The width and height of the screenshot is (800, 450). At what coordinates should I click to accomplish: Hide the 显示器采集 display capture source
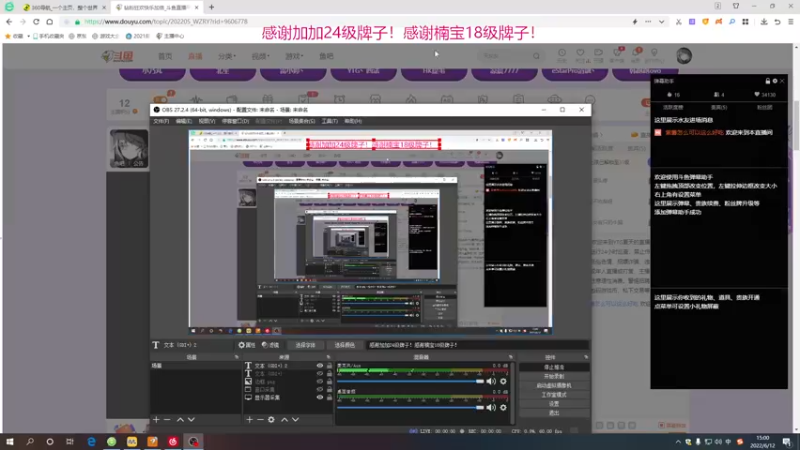(320, 397)
